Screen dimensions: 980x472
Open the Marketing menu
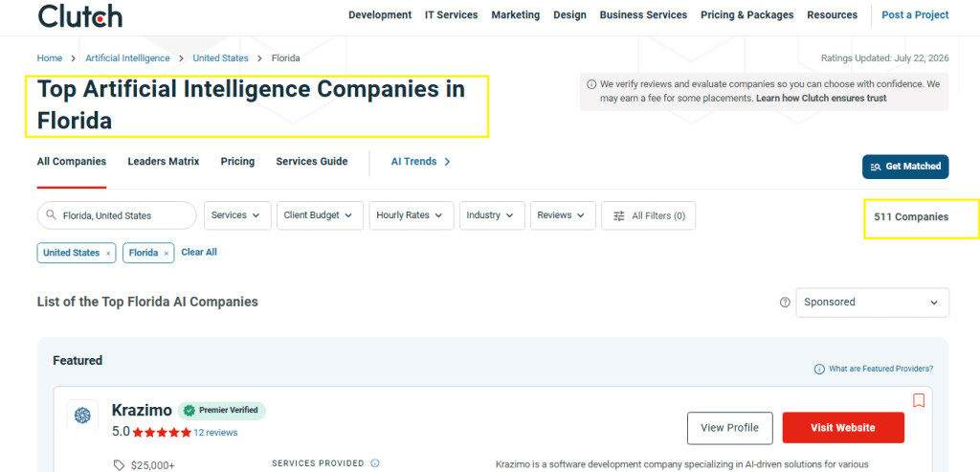tap(516, 15)
